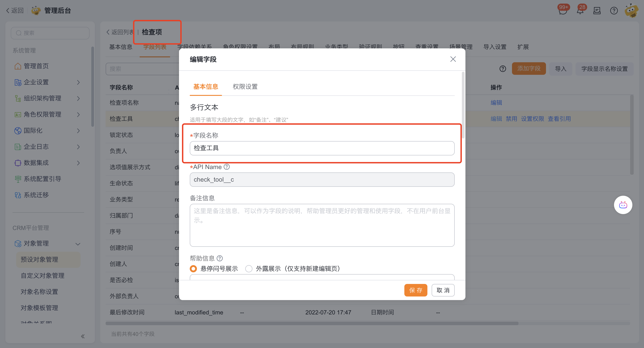Image resolution: width=644 pixels, height=348 pixels.
Task: Select 外露展示 radio option
Action: click(249, 269)
